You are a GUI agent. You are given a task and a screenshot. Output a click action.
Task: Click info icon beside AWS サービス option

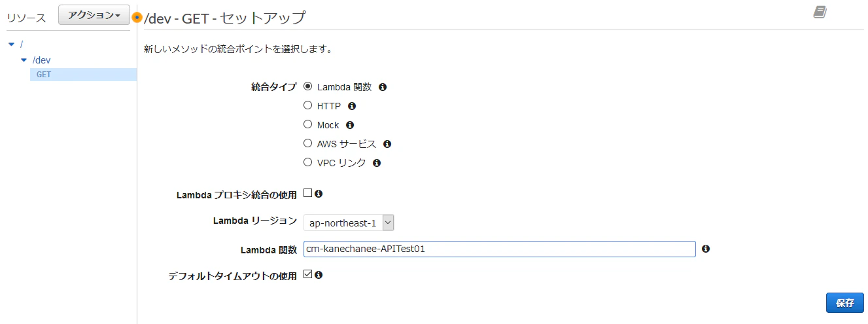387,144
